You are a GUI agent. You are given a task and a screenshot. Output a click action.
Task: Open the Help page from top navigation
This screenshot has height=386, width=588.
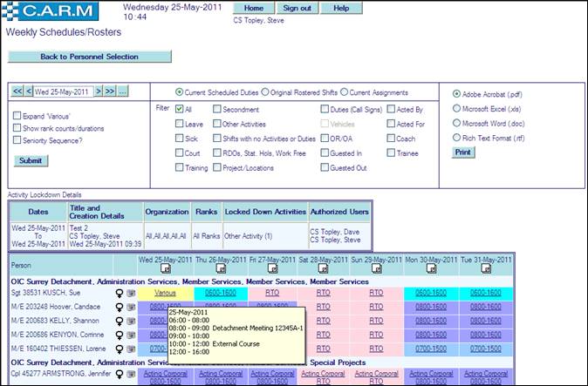[x=341, y=8]
